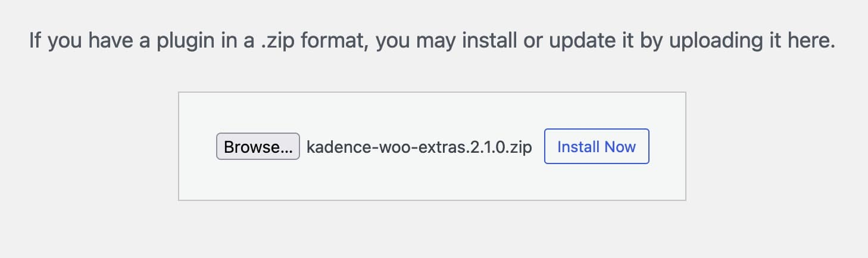
Task: Select the chosen zip file label
Action: point(419,147)
